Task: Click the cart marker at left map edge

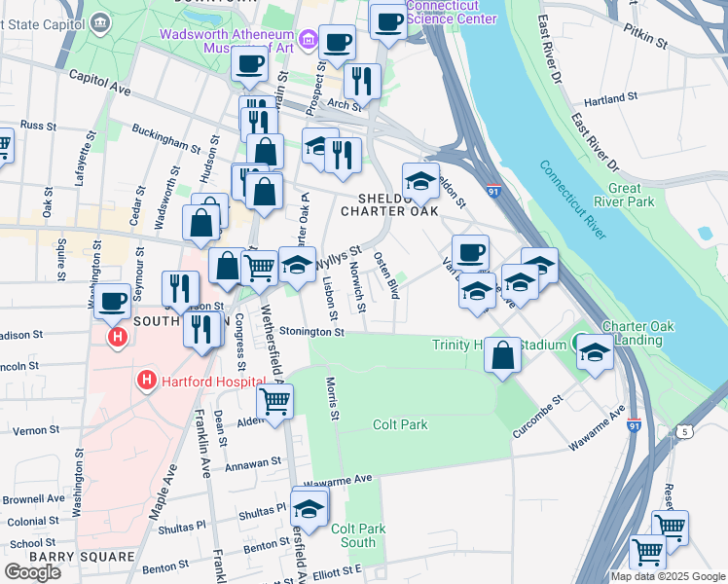Action: pos(4,145)
